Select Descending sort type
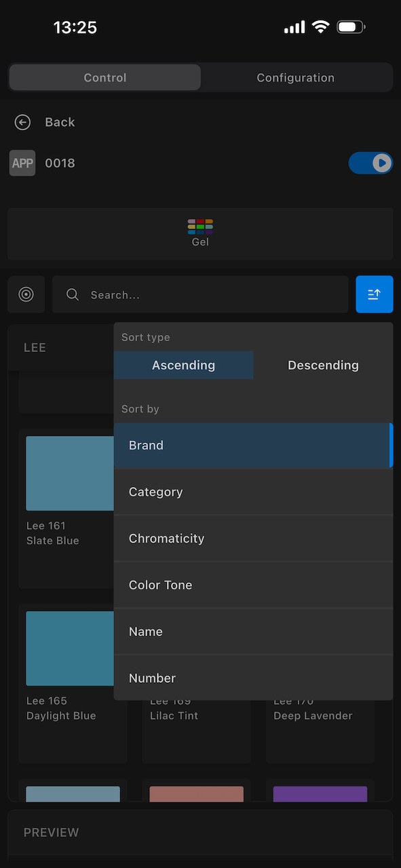Screen dimensions: 401x868 tap(323, 365)
